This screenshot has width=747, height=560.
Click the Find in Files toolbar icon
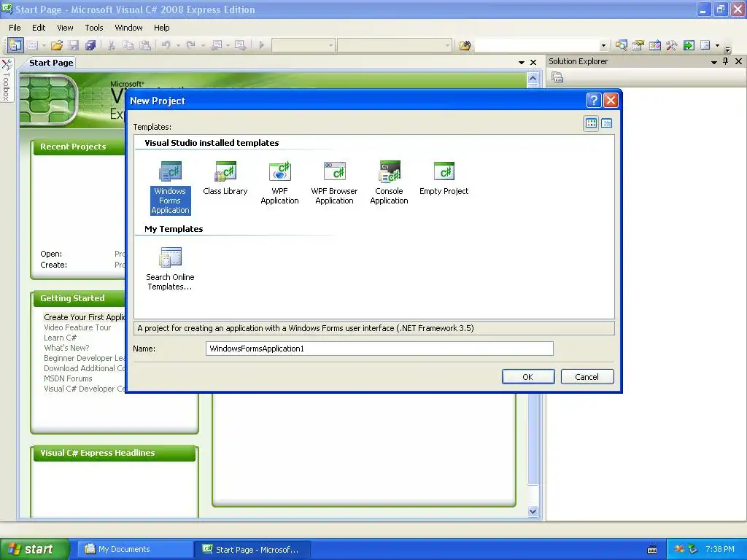click(465, 45)
